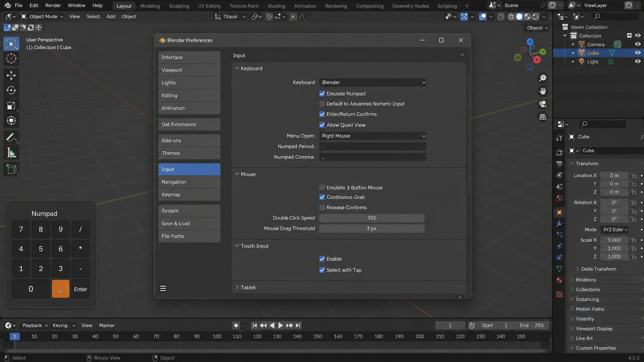Select the Select Box tool
The height and width of the screenshot is (362, 644).
pyautogui.click(x=11, y=43)
